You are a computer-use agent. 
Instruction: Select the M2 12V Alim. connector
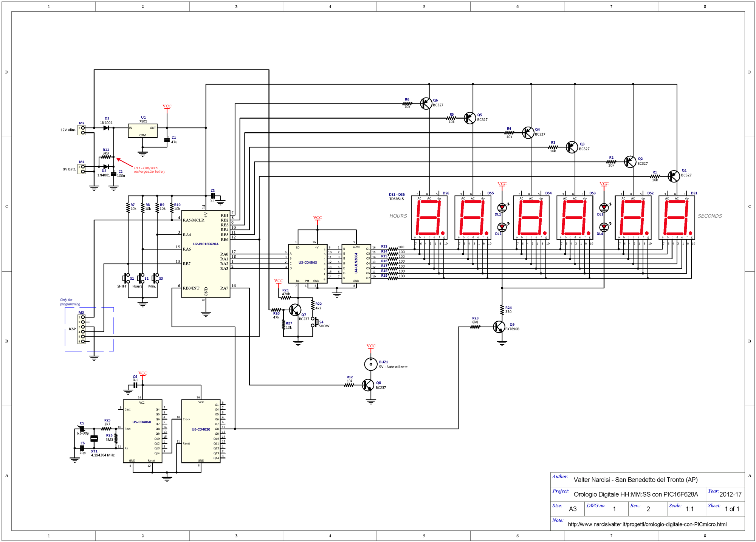pyautogui.click(x=82, y=130)
